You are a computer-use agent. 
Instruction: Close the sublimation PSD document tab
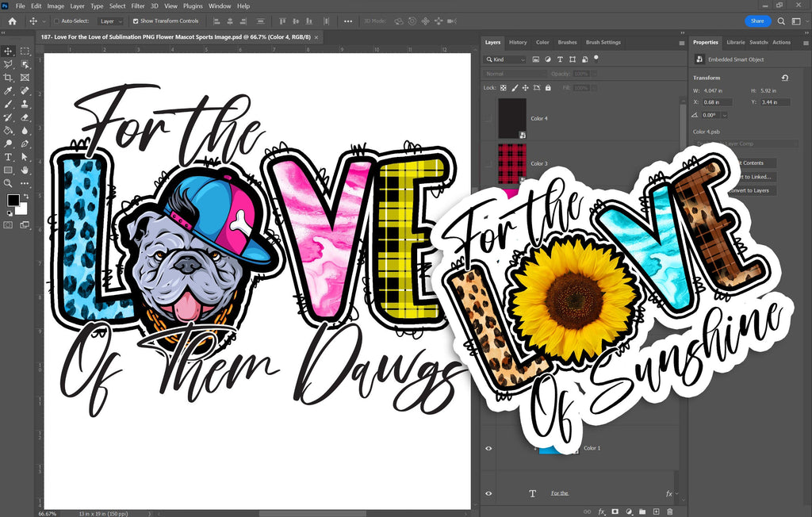point(316,37)
